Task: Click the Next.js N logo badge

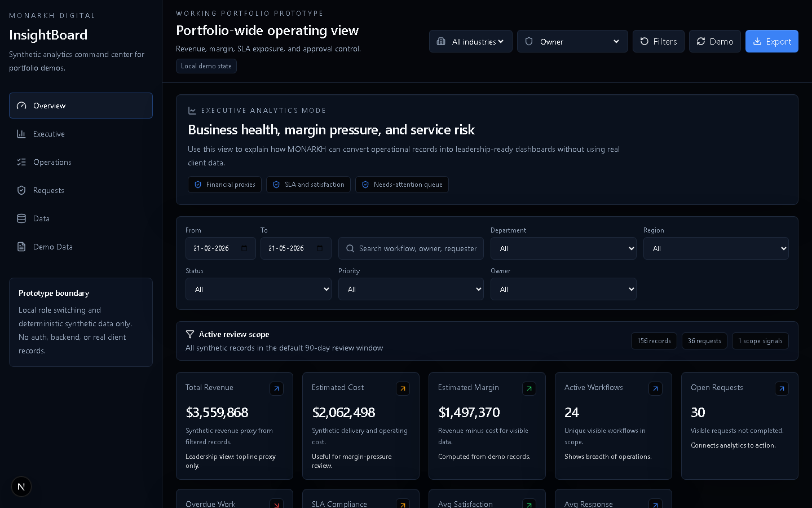Action: [21, 487]
